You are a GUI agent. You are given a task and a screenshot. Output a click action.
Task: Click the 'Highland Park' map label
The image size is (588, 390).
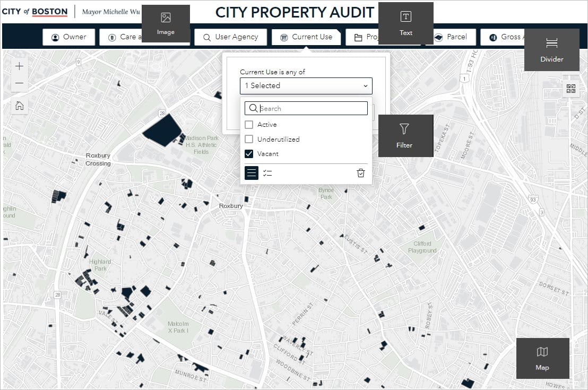point(100,265)
